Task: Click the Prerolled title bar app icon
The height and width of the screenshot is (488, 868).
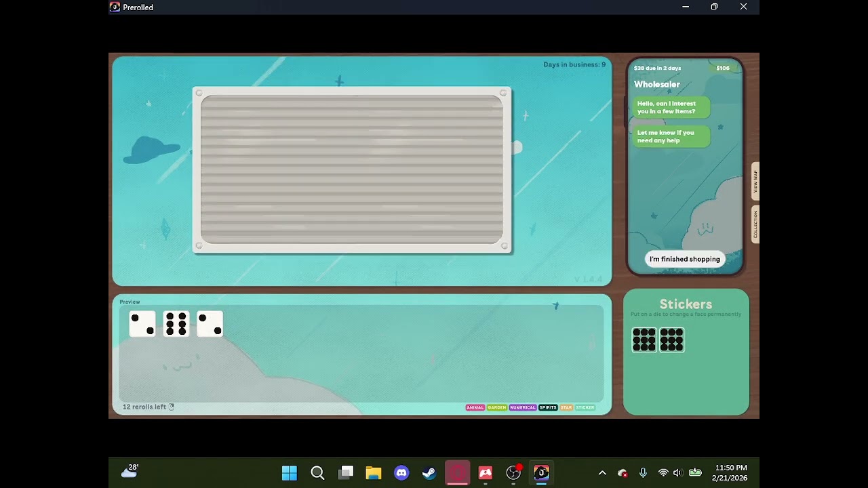Action: pyautogui.click(x=115, y=7)
